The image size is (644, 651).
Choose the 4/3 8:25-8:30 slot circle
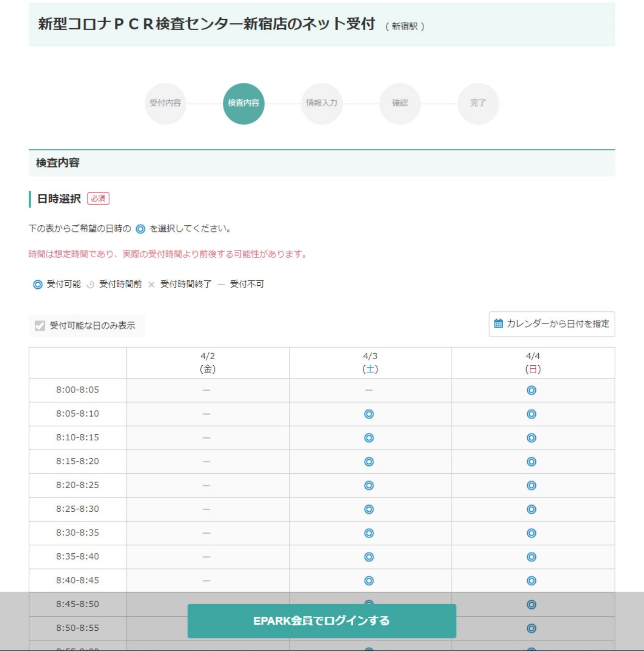click(369, 509)
